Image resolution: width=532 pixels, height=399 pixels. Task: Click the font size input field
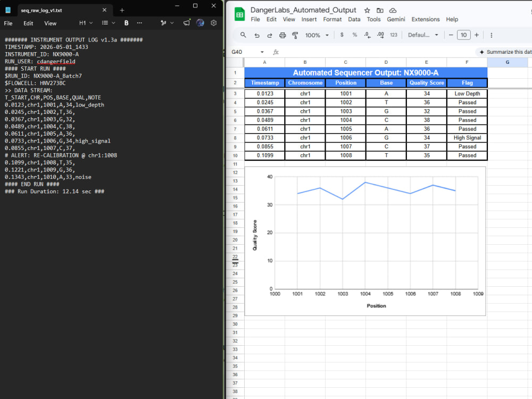click(463, 35)
